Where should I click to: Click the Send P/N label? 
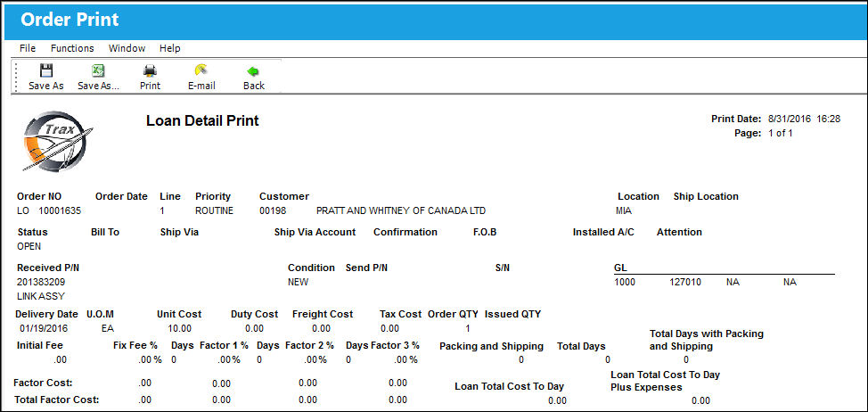pyautogui.click(x=366, y=268)
